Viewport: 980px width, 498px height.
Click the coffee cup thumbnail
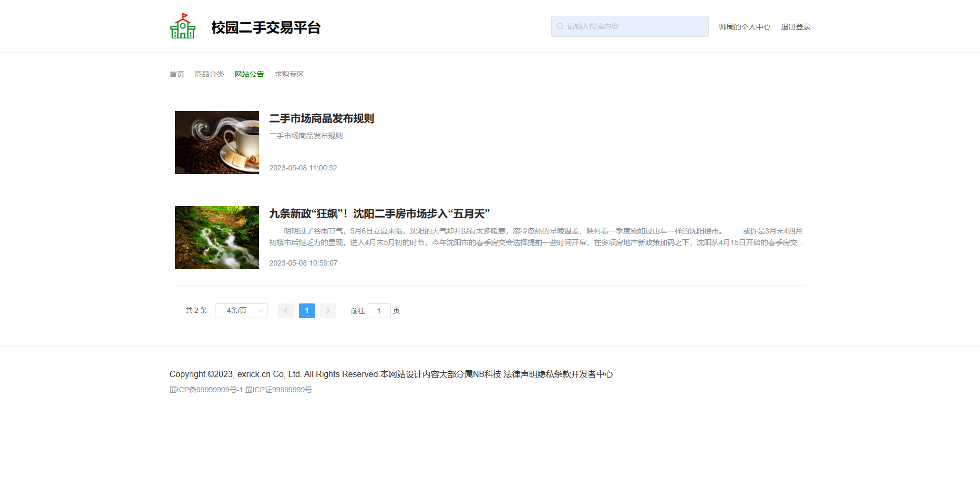[216, 142]
